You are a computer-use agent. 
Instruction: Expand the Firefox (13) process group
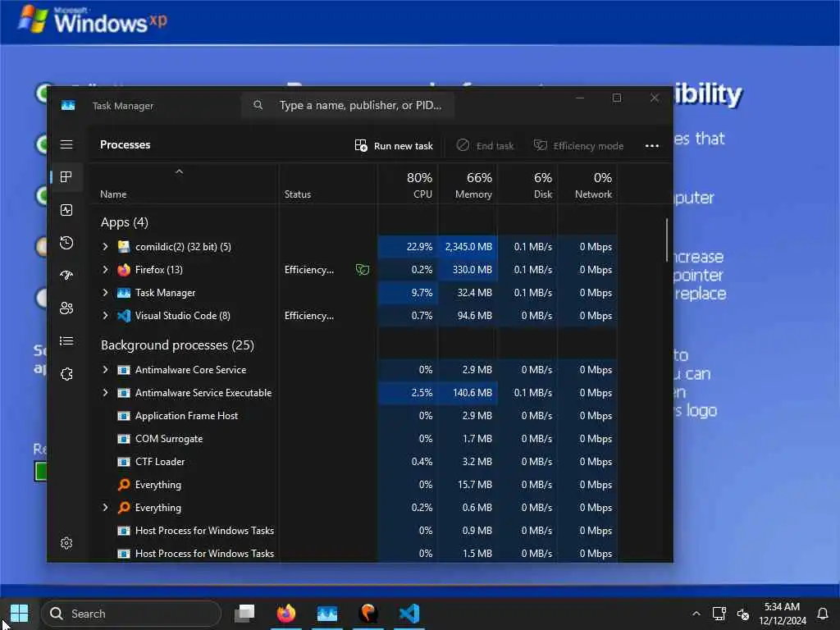pyautogui.click(x=105, y=269)
